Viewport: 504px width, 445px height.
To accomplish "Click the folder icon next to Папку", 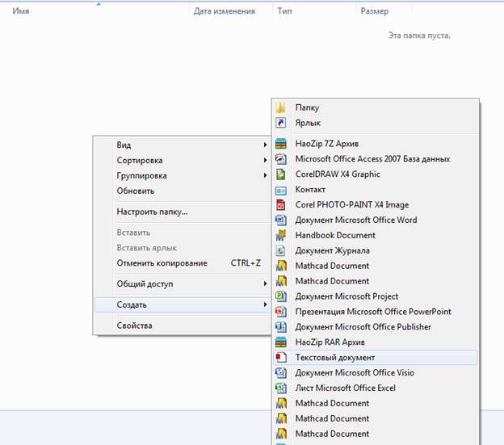I will pos(281,107).
